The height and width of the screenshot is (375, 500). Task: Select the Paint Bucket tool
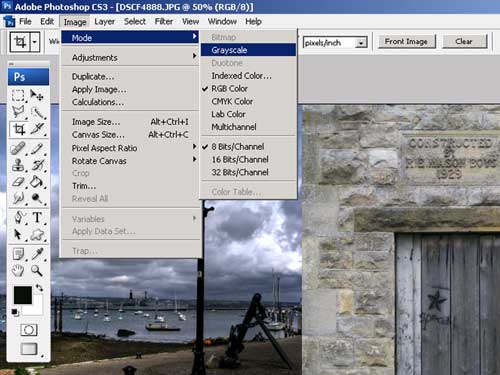pos(37,182)
